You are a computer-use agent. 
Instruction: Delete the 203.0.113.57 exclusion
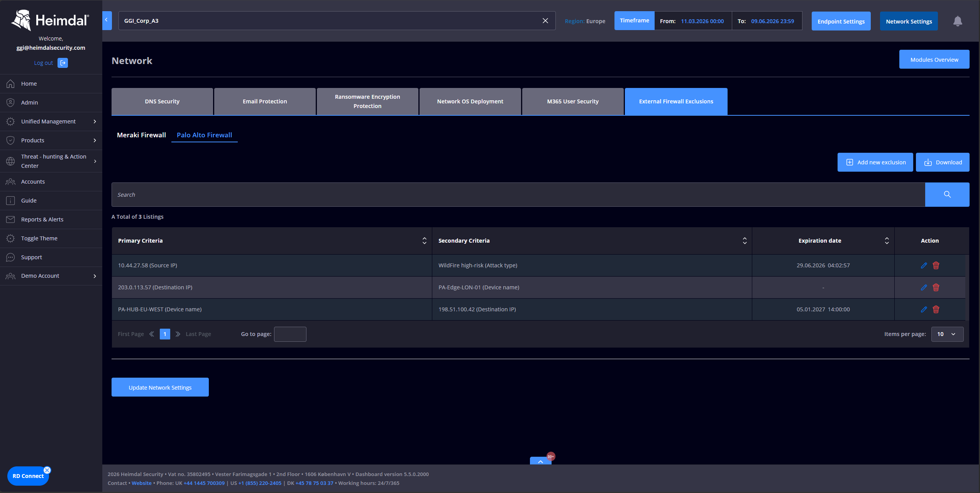pyautogui.click(x=936, y=287)
